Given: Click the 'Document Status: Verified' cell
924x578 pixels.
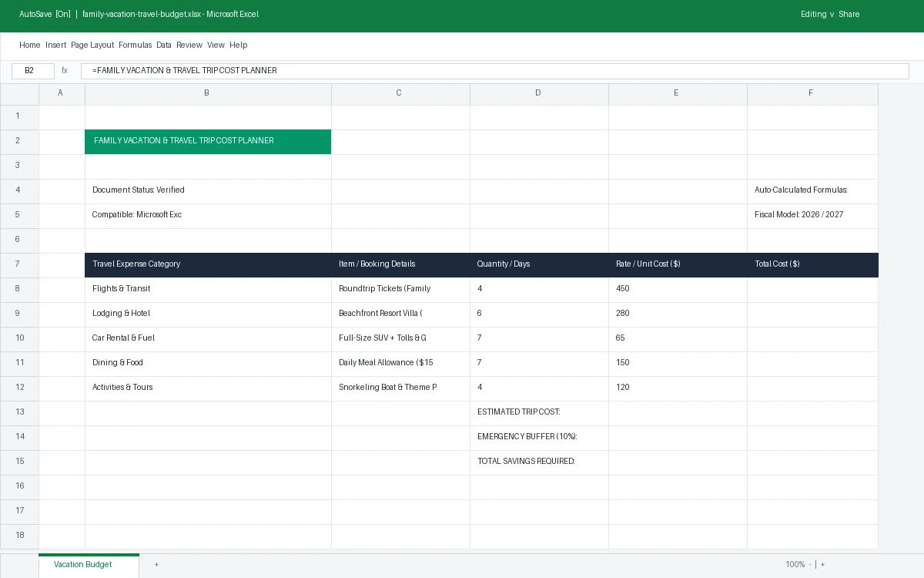Looking at the screenshot, I should (x=208, y=191).
